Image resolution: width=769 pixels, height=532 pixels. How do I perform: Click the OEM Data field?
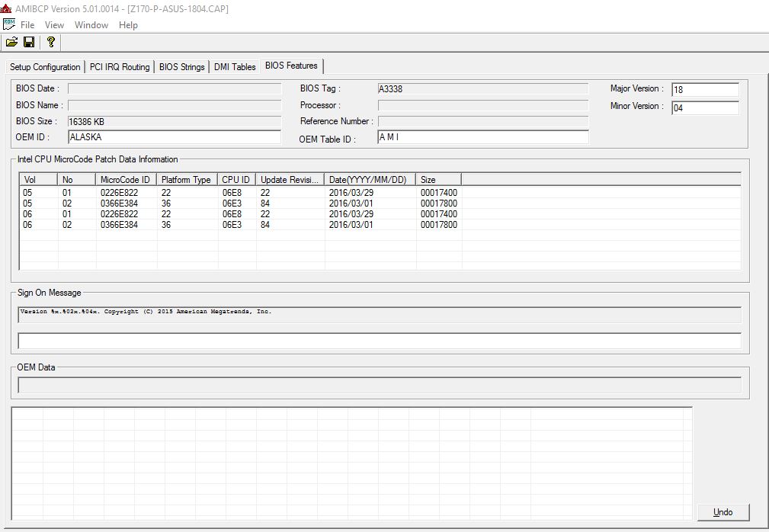tap(380, 385)
